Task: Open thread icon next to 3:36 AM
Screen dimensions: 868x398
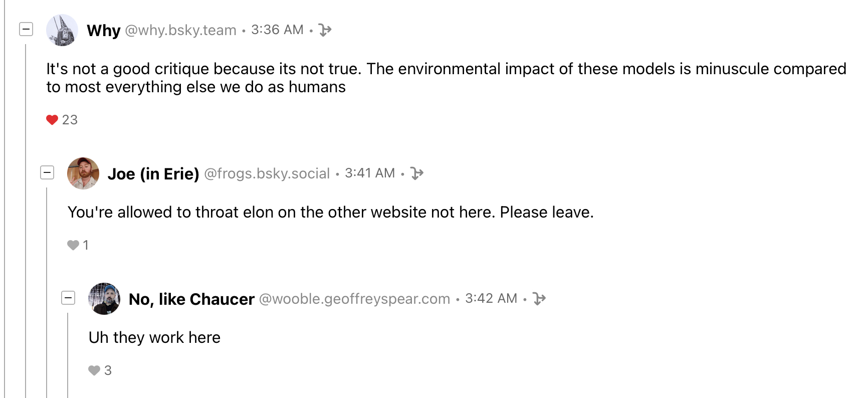Action: [325, 30]
